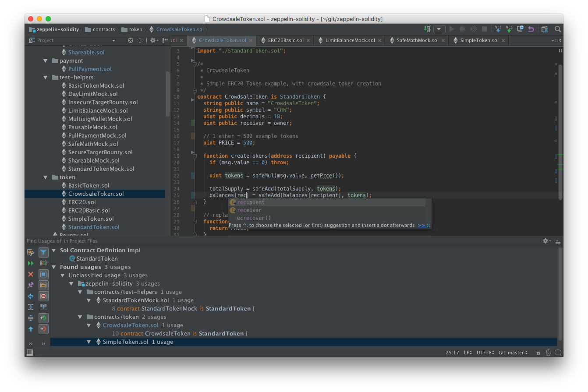
Task: Click the Hector inspector icon in status bar
Action: [x=548, y=353]
